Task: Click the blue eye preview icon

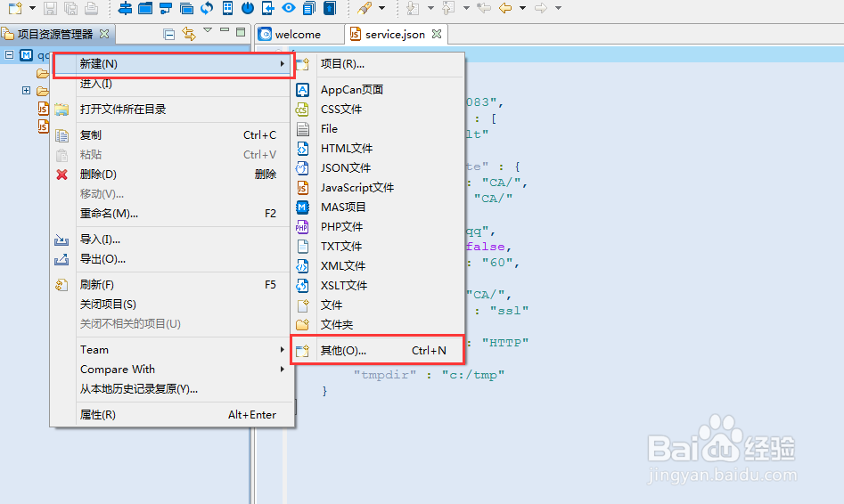Action: click(x=289, y=8)
